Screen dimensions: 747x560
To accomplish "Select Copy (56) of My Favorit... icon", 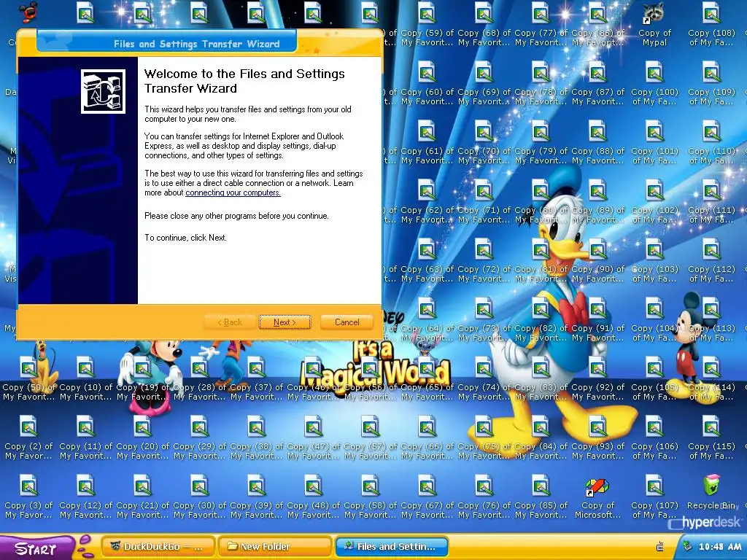I will pyautogui.click(x=370, y=367).
